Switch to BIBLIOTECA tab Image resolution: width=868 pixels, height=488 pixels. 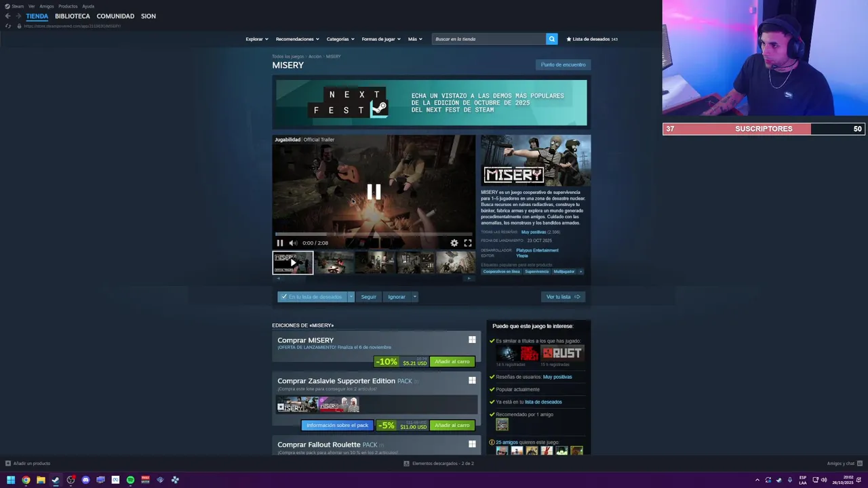pyautogui.click(x=73, y=16)
